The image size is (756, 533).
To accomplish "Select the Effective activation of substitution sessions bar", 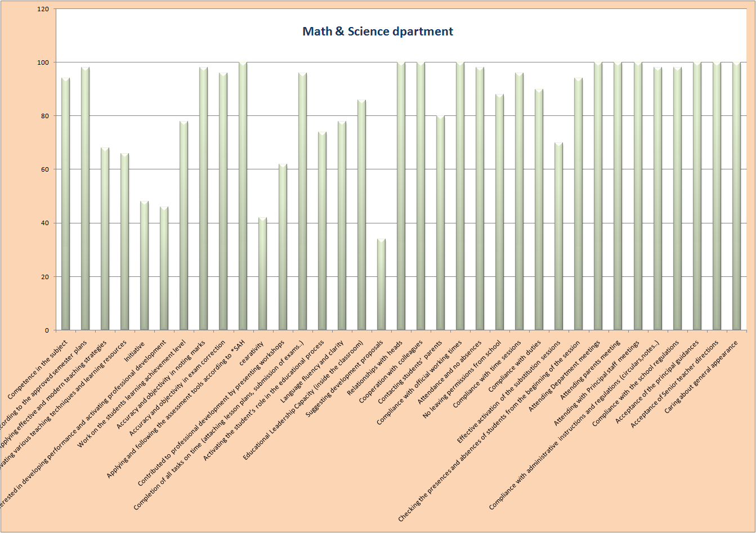I will (558, 236).
